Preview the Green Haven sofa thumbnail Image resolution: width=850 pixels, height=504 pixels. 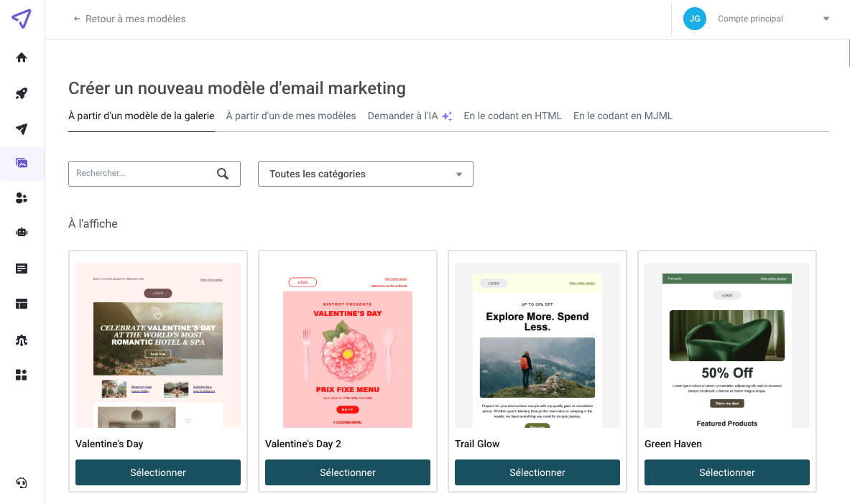coord(727,345)
